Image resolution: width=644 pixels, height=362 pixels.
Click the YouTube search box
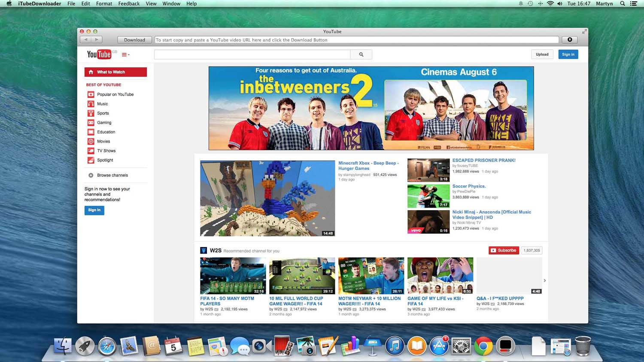click(x=252, y=54)
